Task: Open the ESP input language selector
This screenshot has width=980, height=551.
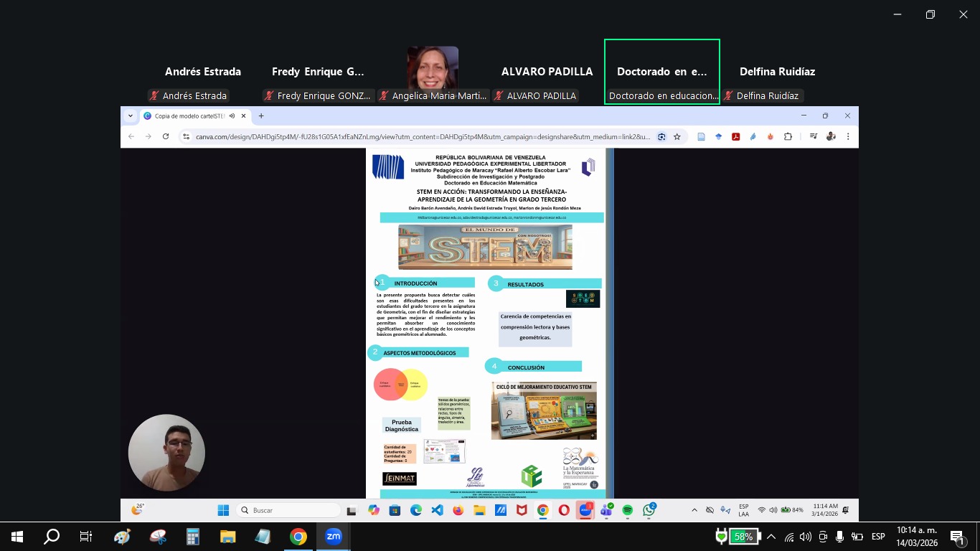Action: point(878,537)
